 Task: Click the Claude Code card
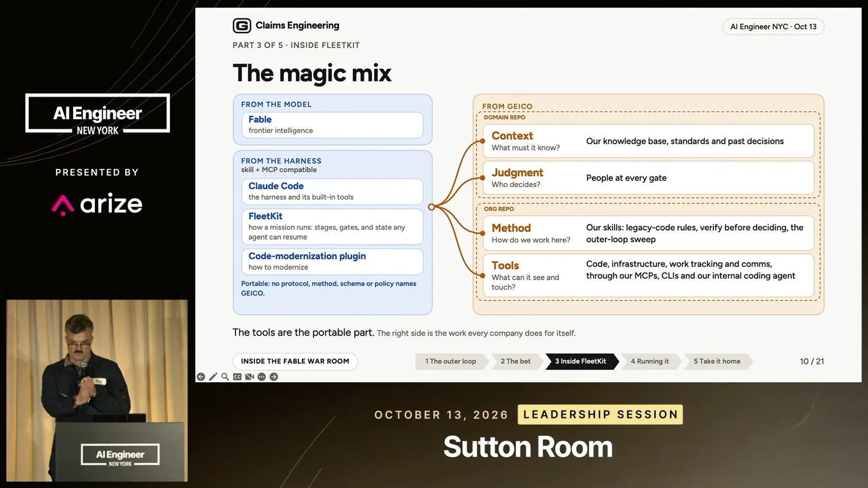(x=332, y=191)
